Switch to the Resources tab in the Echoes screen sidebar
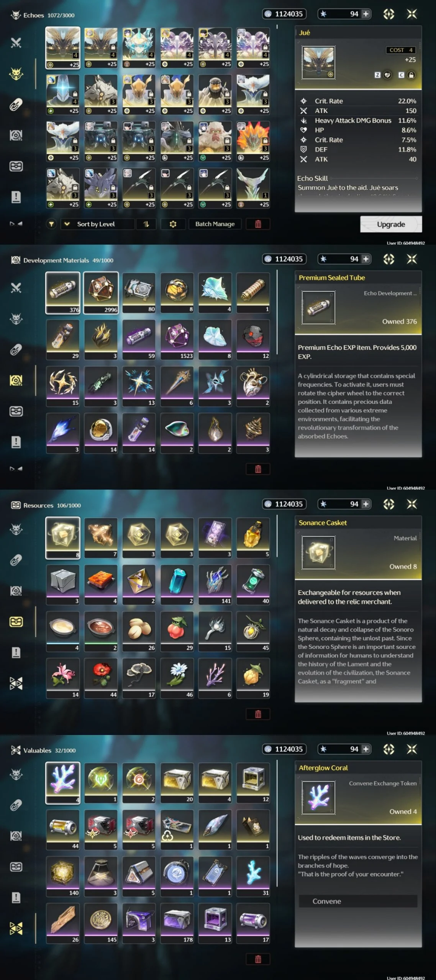The width and height of the screenshot is (436, 980). pos(16,166)
